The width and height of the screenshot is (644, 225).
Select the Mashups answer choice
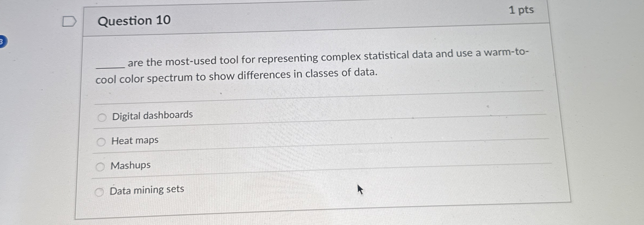pos(101,166)
